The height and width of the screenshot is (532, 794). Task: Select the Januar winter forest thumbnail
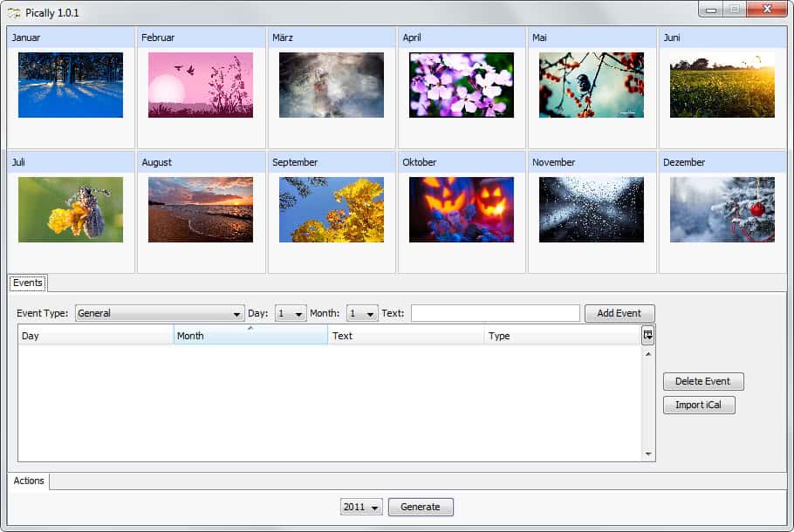pyautogui.click(x=70, y=85)
